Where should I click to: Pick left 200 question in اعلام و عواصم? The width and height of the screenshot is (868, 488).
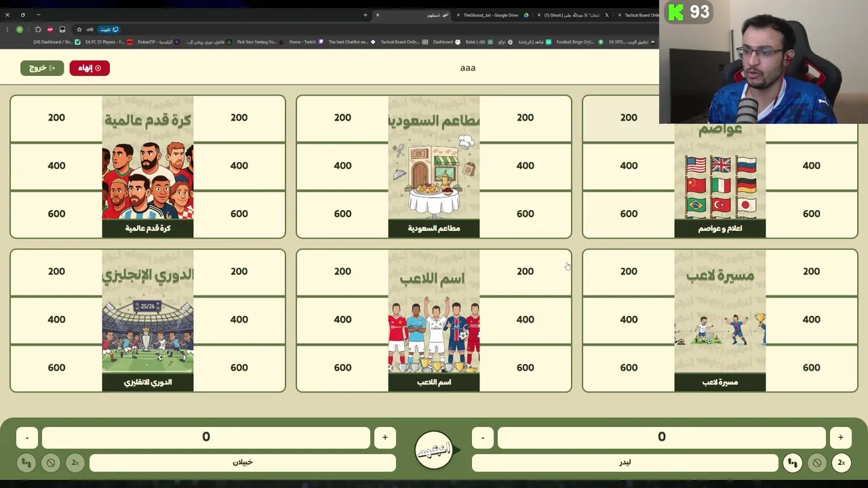(x=629, y=118)
